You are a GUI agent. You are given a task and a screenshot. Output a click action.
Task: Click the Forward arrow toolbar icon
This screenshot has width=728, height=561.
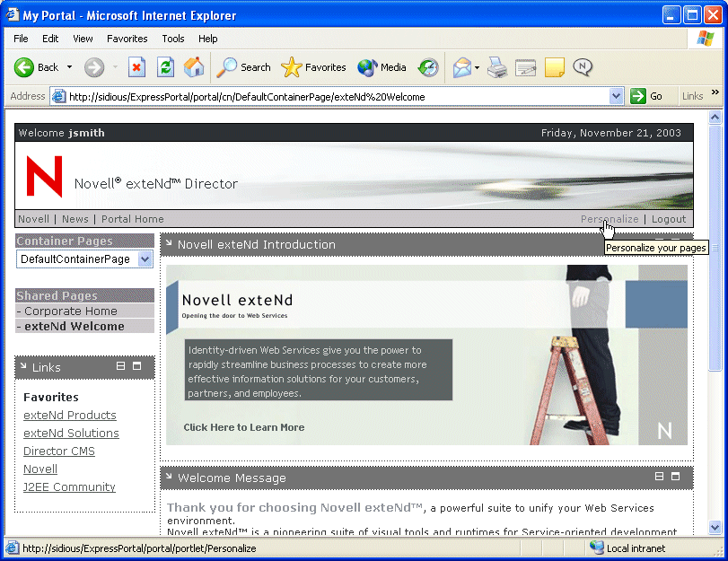click(x=94, y=68)
